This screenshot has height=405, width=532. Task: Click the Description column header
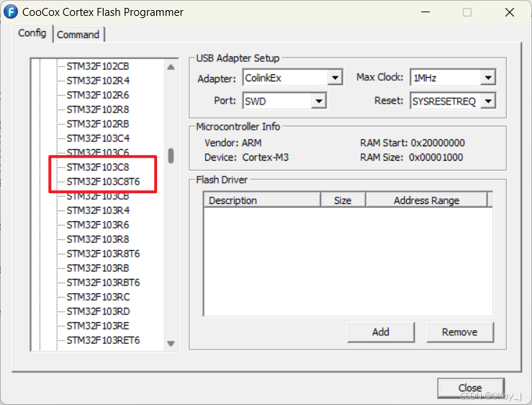point(262,200)
